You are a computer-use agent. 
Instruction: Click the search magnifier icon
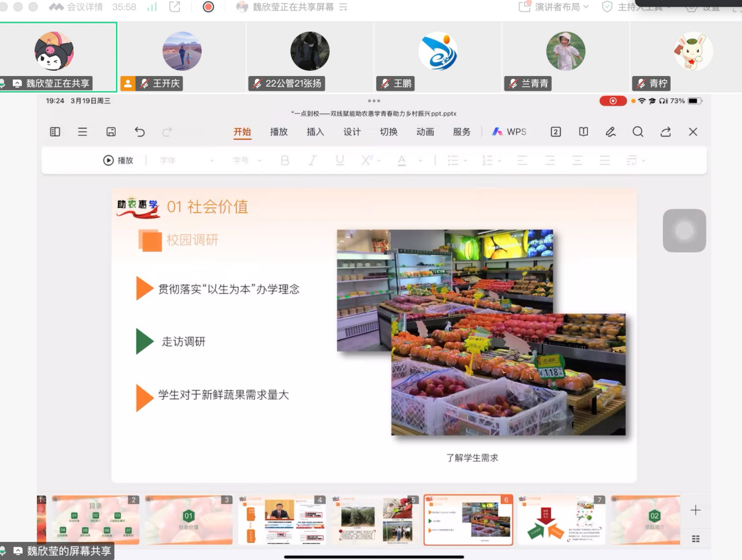coord(638,132)
